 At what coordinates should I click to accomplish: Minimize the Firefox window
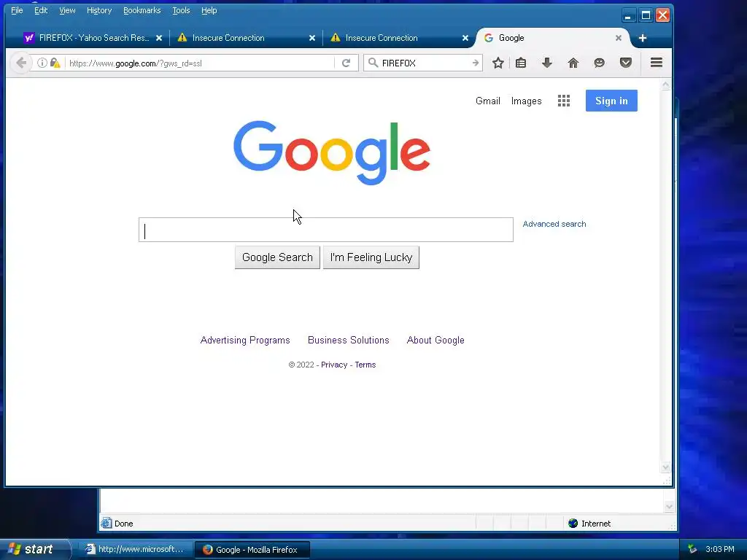click(x=628, y=15)
